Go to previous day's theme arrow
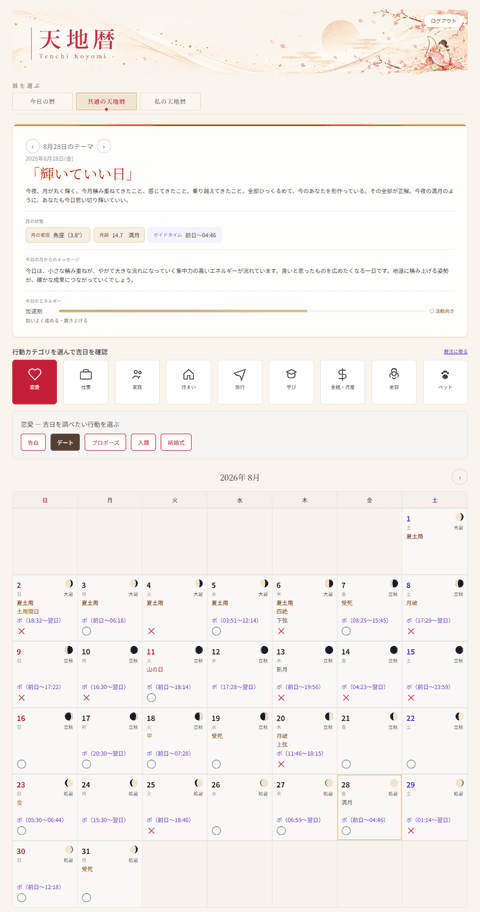Image resolution: width=480 pixels, height=912 pixels. pyautogui.click(x=33, y=147)
